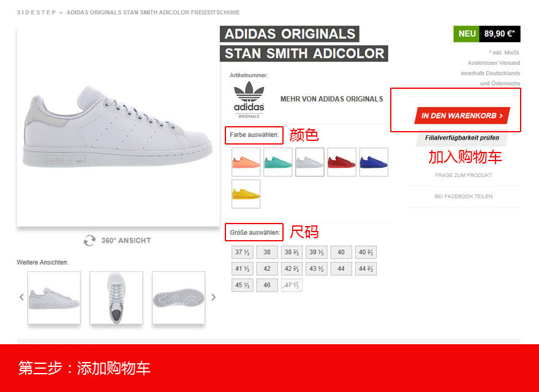Select the orange shoe color swatch
The image size is (539, 392).
pos(246,162)
